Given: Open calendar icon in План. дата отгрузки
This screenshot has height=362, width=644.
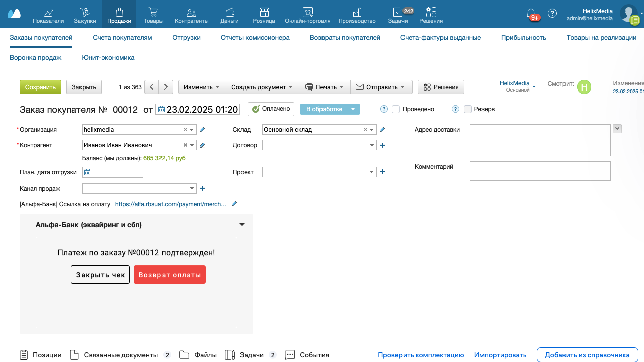Looking at the screenshot, I should click(87, 172).
